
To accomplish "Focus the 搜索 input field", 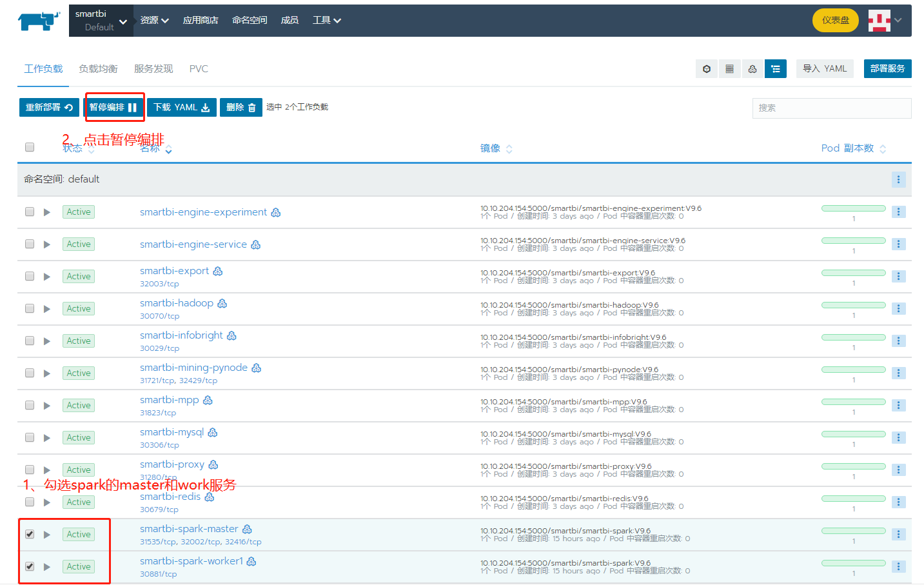I will click(x=832, y=108).
